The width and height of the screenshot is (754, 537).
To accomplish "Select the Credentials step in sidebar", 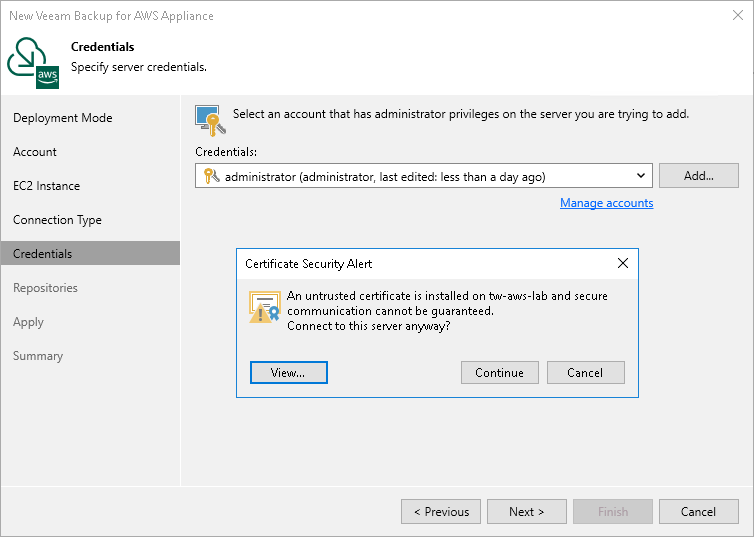I will pos(43,254).
